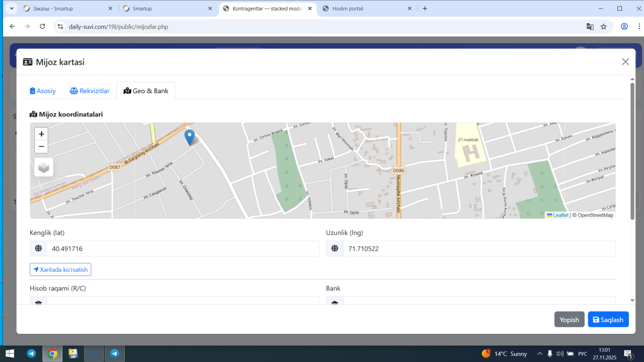
Task: Click Google Translate icon in address bar
Action: (x=590, y=27)
